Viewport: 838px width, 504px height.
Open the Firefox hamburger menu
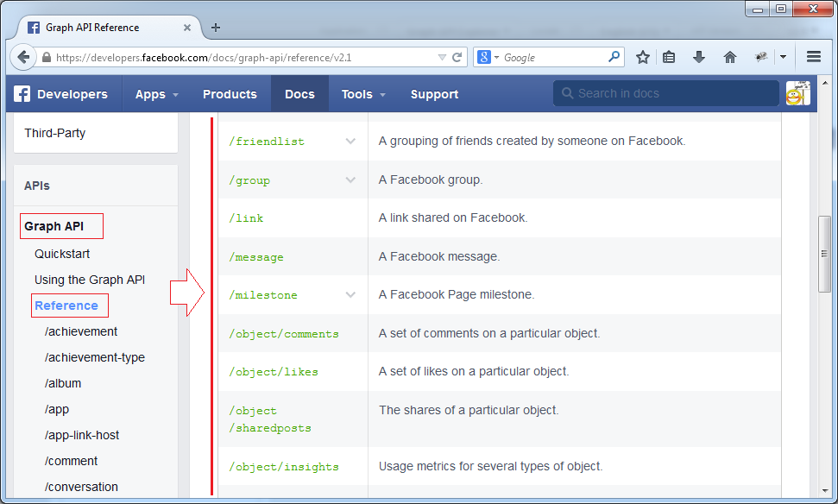[x=814, y=57]
